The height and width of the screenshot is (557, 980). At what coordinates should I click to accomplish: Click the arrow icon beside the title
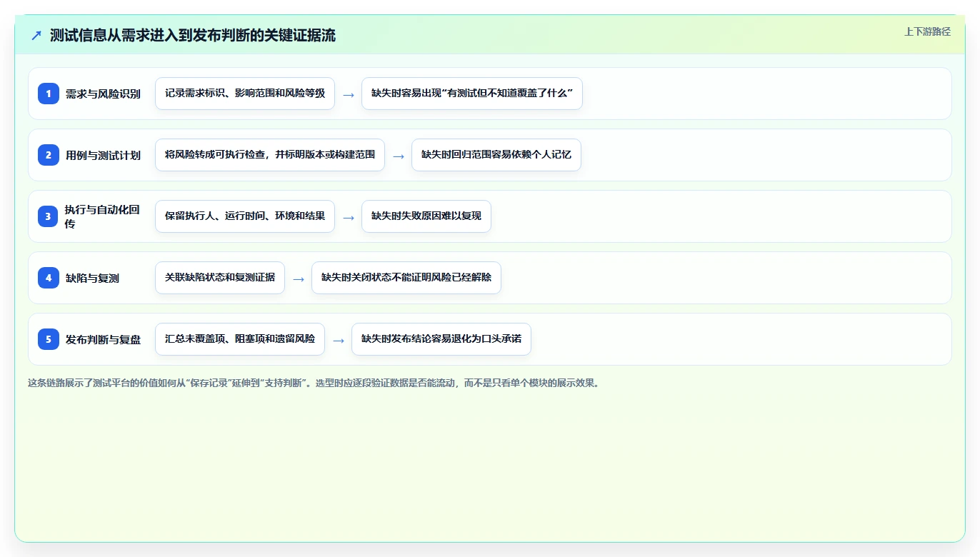coord(36,35)
